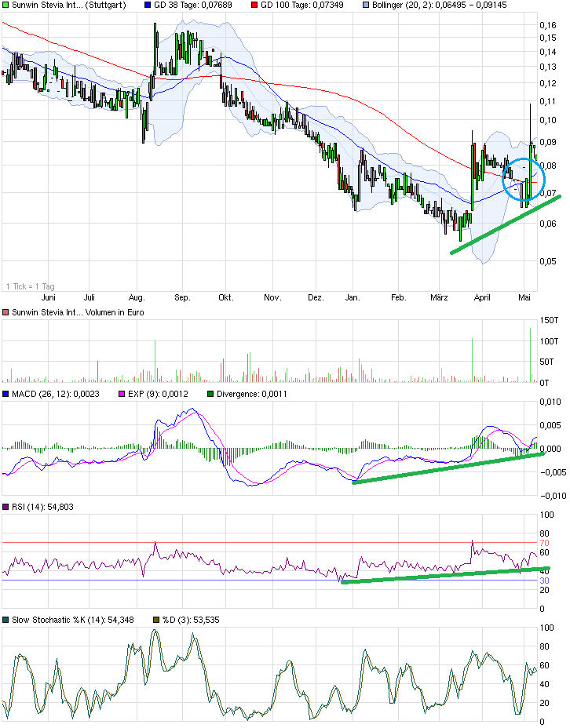Click the 'Juni' month label on the axis
The height and width of the screenshot is (728, 570).
point(49,297)
